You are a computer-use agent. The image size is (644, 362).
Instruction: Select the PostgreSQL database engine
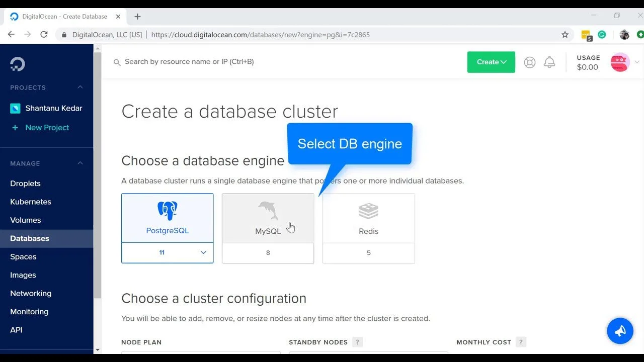click(x=168, y=218)
